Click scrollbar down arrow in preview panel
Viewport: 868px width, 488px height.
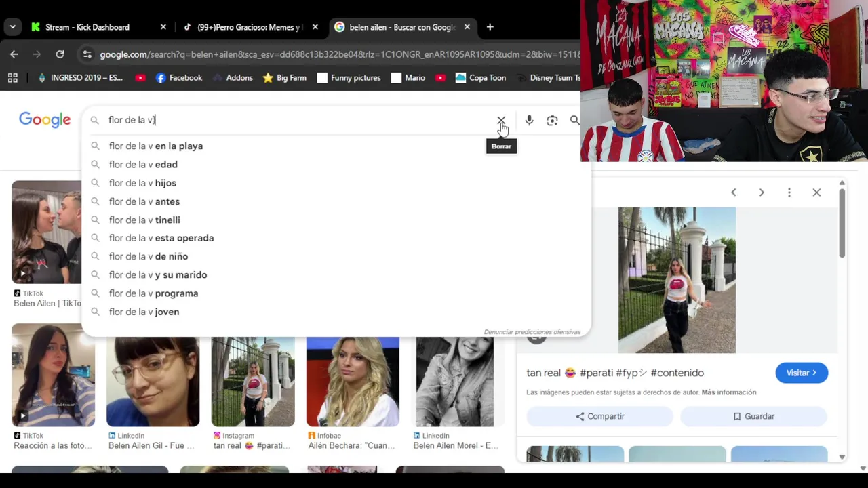coord(842,457)
